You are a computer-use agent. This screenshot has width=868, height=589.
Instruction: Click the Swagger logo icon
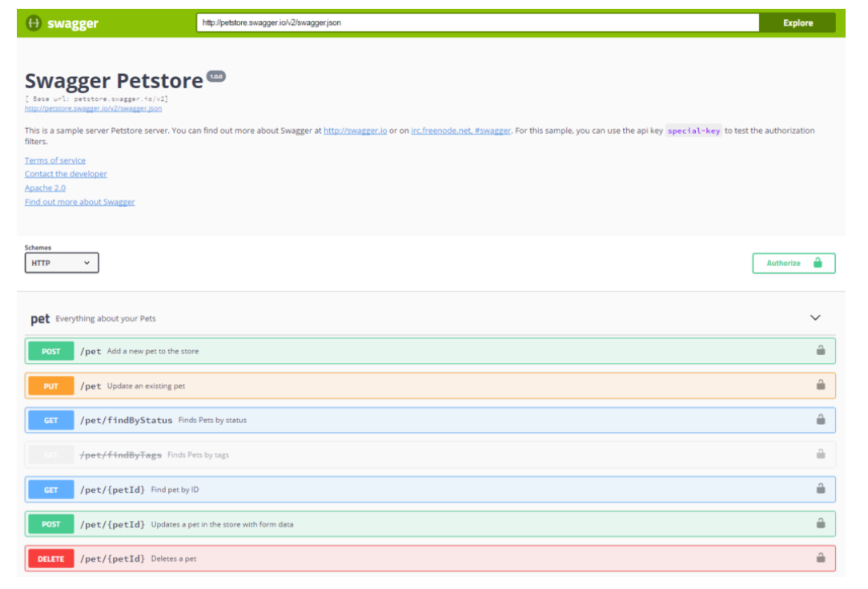point(34,23)
